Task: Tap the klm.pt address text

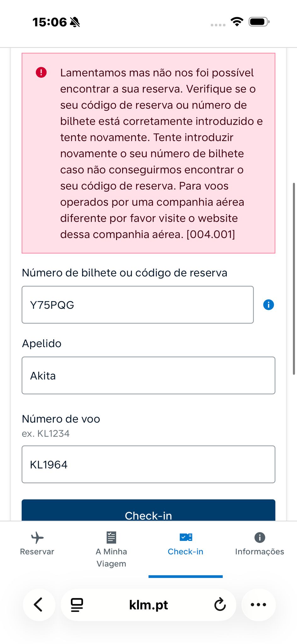Action: [148, 605]
